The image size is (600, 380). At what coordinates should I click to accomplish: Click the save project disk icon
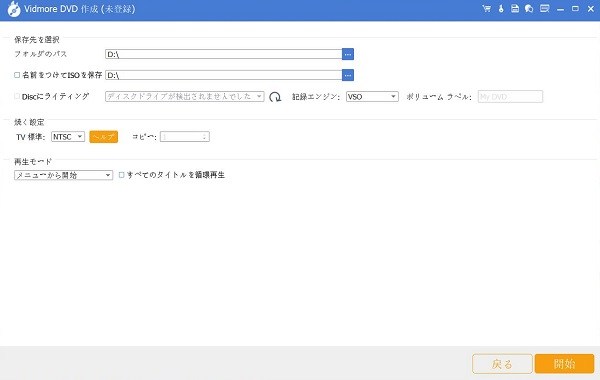point(515,8)
